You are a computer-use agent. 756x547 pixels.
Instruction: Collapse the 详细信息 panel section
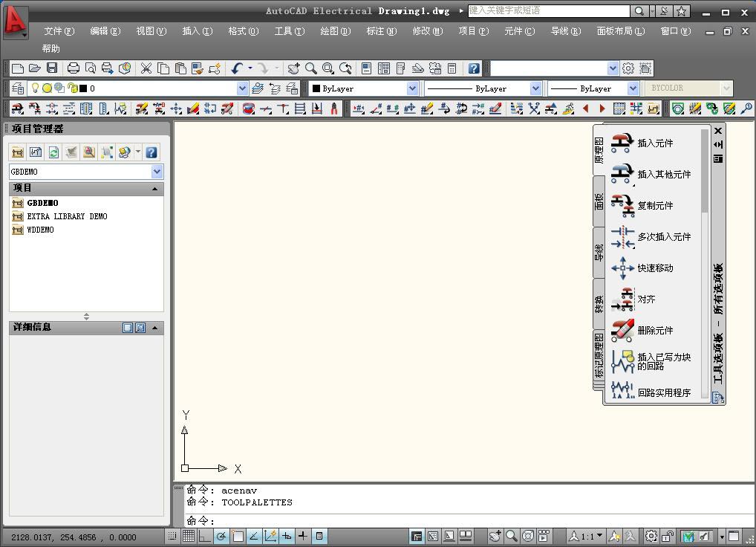click(x=155, y=328)
